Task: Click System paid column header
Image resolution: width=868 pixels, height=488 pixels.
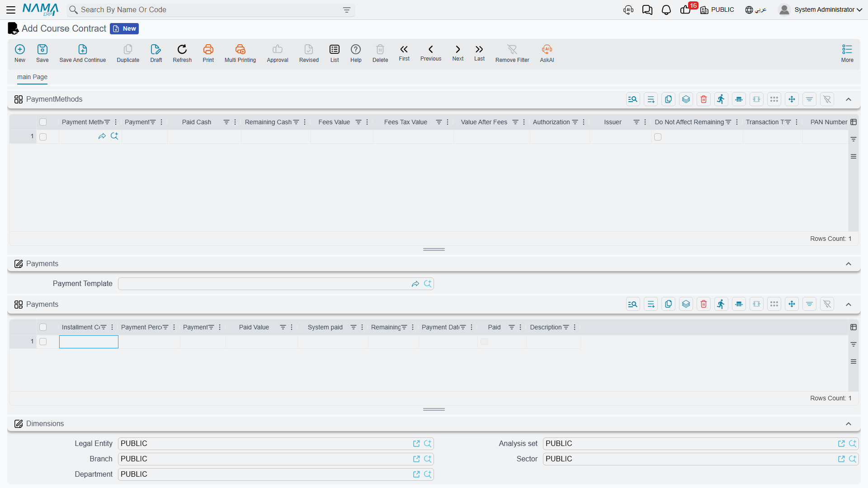Action: (x=325, y=327)
